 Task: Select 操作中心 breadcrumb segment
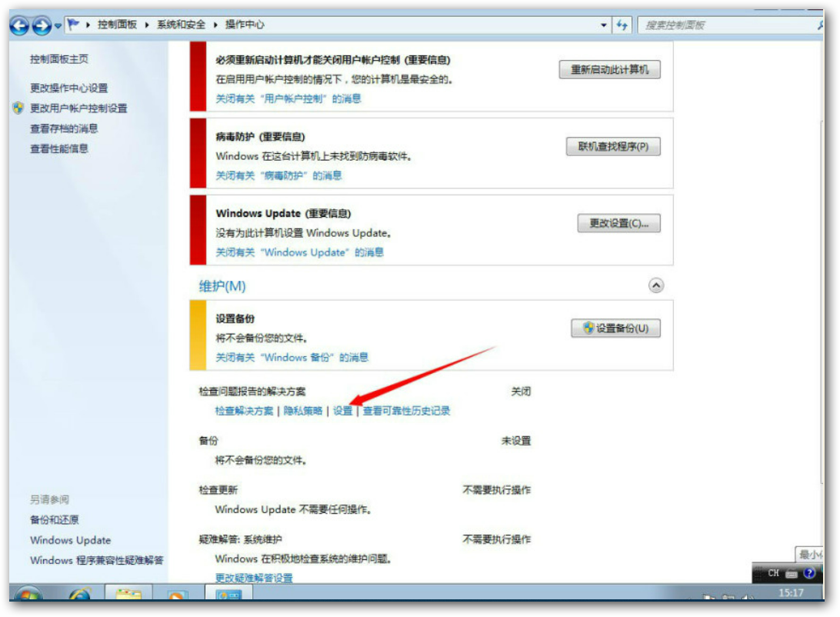(245, 25)
